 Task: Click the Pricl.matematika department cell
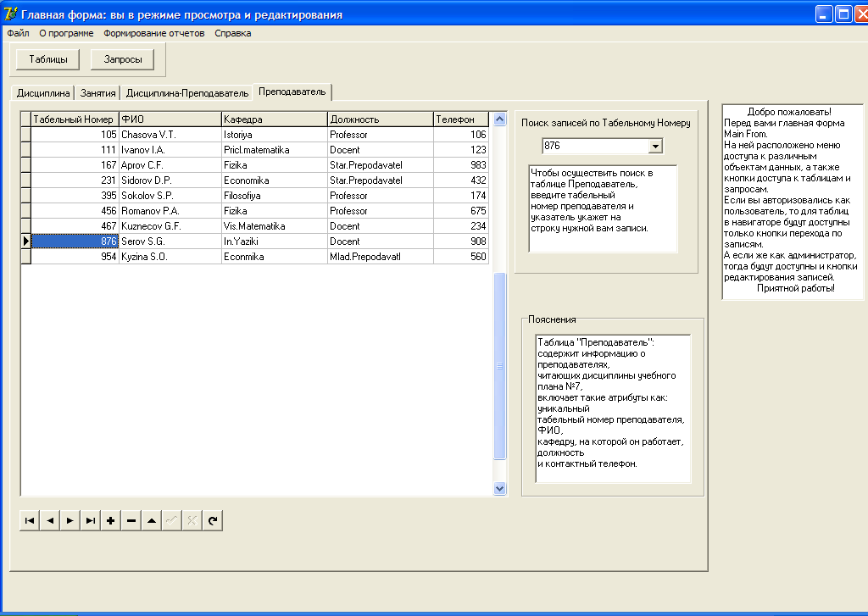[275, 150]
